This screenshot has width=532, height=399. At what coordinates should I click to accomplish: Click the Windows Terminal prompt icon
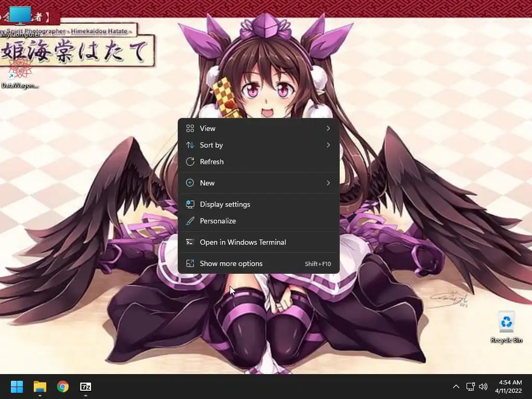point(190,242)
